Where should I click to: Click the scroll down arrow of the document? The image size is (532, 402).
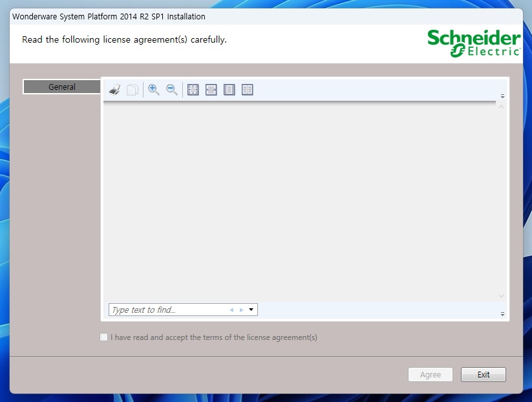pos(501,296)
